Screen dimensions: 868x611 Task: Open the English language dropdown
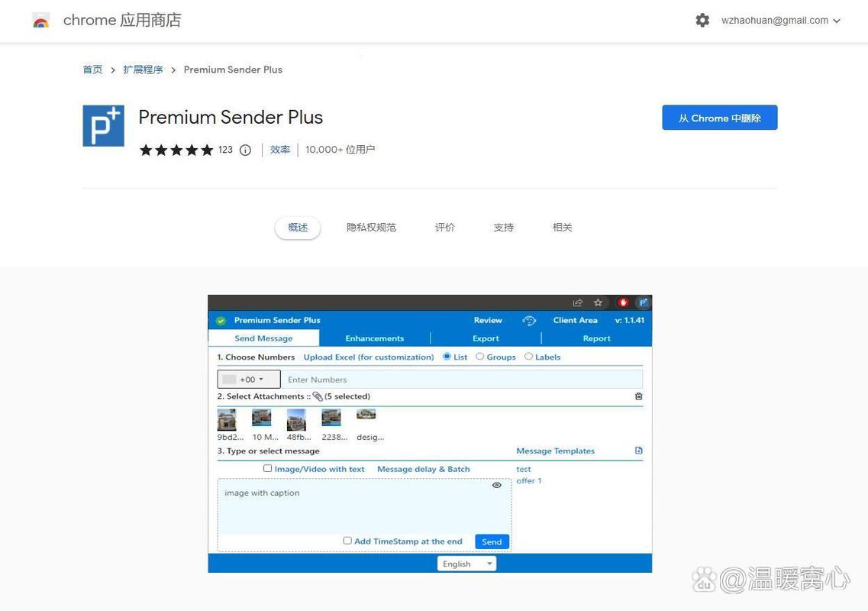click(x=466, y=564)
